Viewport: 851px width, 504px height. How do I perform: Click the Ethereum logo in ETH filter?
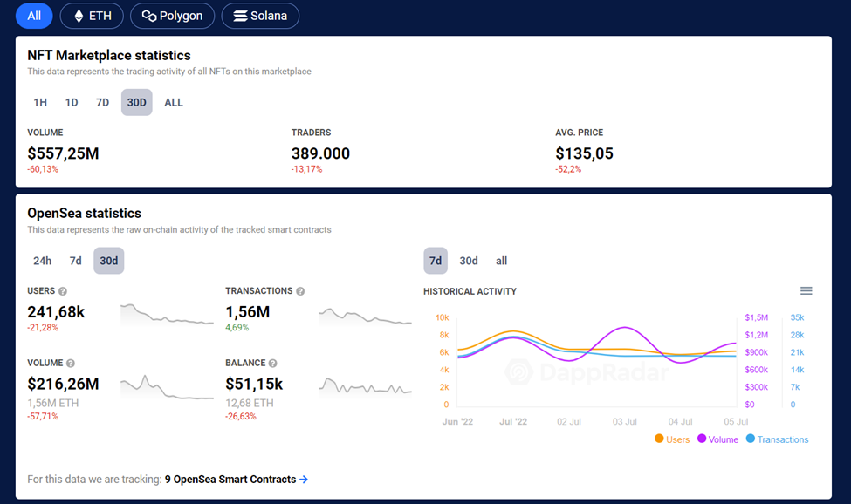[x=78, y=16]
